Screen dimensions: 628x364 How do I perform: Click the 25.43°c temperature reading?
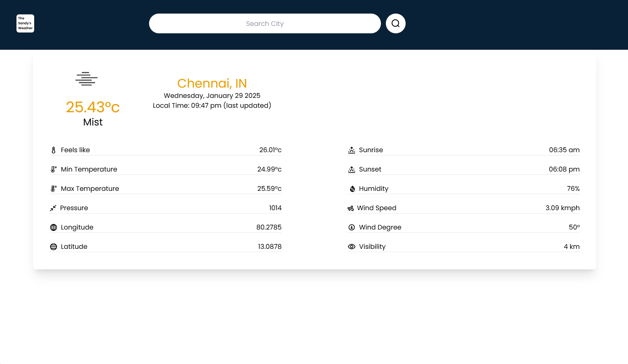click(x=93, y=107)
